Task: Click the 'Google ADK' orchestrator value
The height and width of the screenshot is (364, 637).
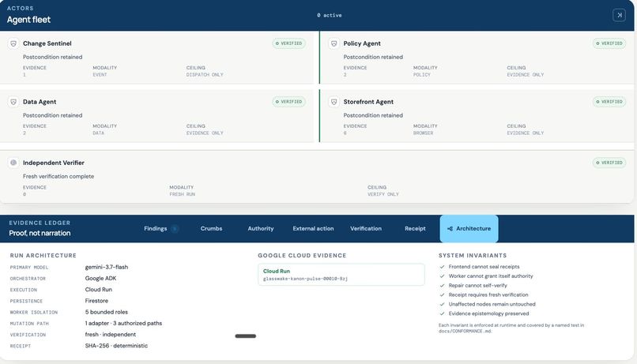Action: (100, 279)
